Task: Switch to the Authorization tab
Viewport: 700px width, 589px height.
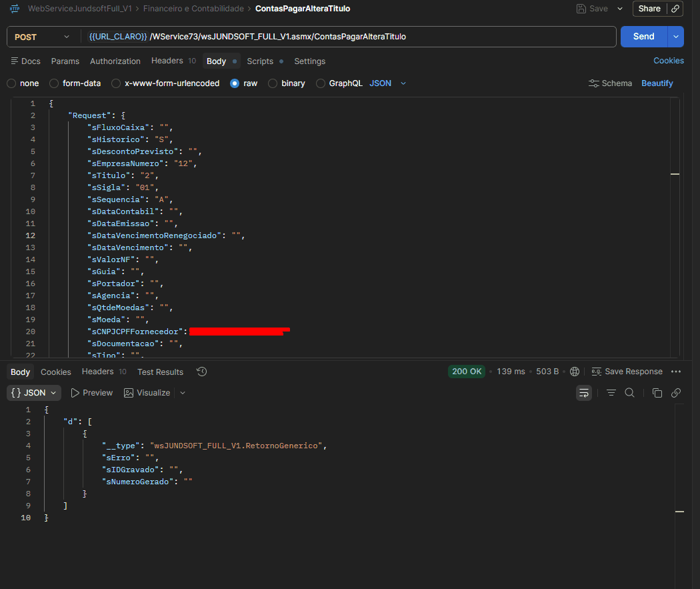Action: tap(115, 61)
